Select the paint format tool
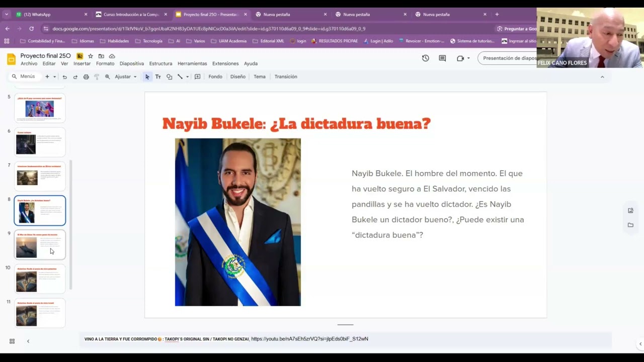The width and height of the screenshot is (644, 362). (x=97, y=77)
